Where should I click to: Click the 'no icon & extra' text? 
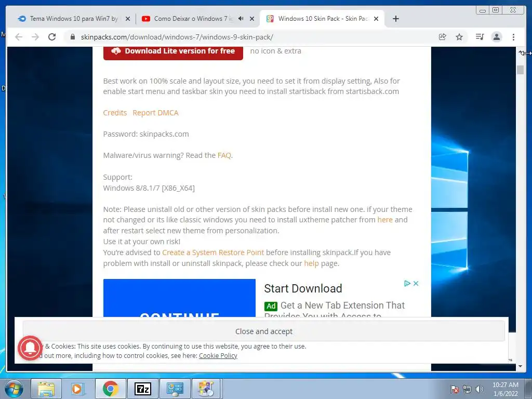coord(275,51)
